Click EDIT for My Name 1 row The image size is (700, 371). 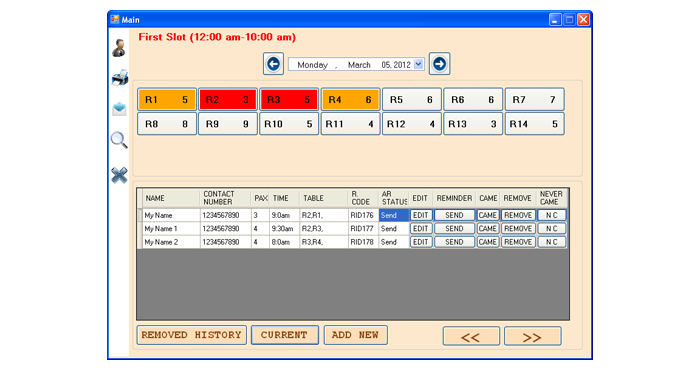pos(421,229)
